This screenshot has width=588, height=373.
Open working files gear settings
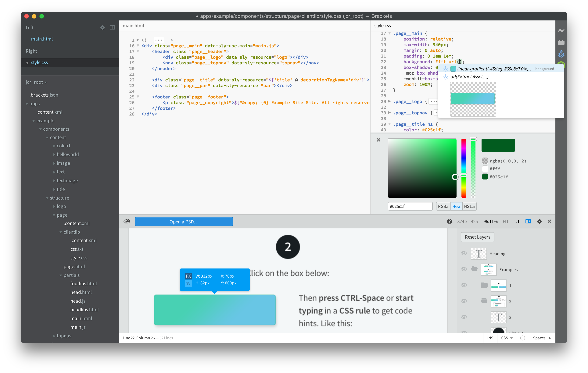(x=102, y=28)
